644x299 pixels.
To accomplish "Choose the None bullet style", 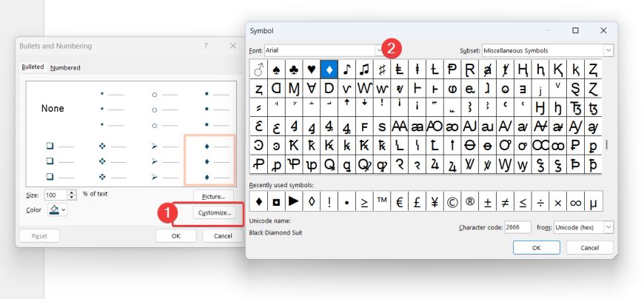I will point(53,109).
